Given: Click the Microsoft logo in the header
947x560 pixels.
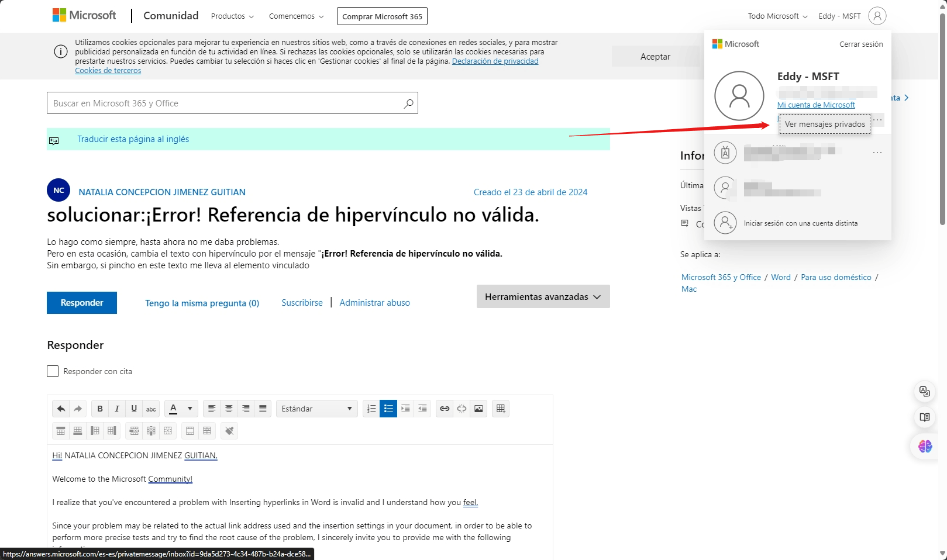Looking at the screenshot, I should (x=84, y=15).
